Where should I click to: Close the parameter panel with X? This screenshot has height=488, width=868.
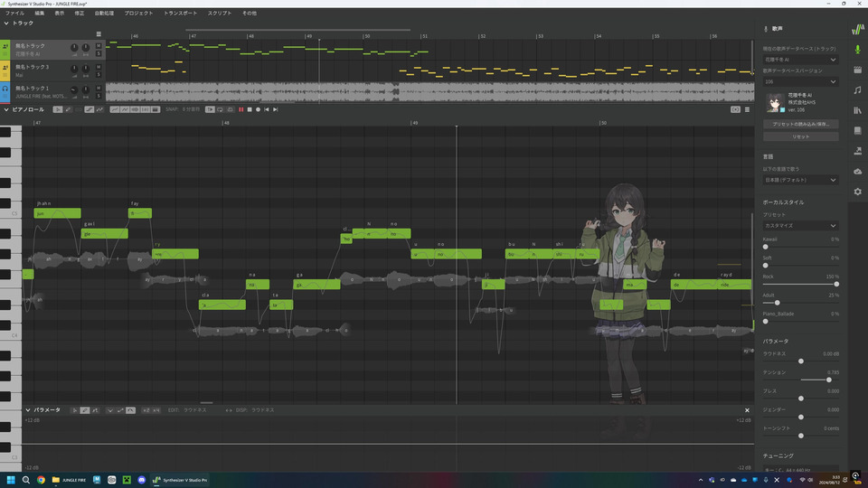click(747, 410)
